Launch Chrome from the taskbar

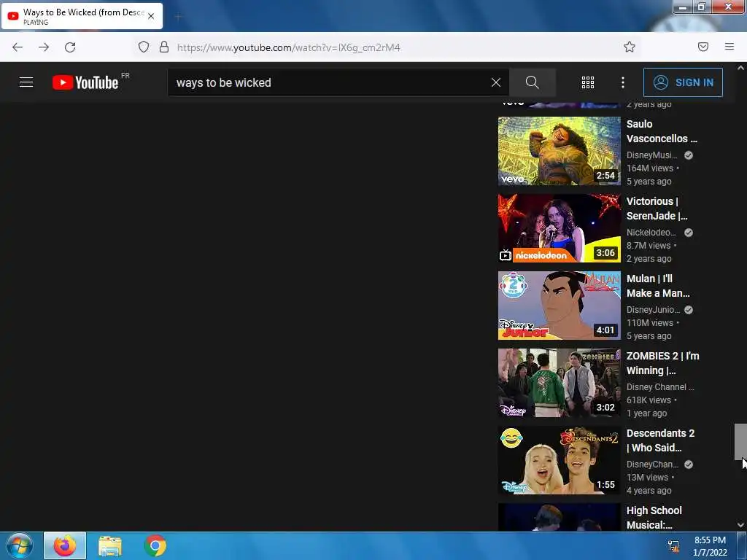[x=155, y=545]
